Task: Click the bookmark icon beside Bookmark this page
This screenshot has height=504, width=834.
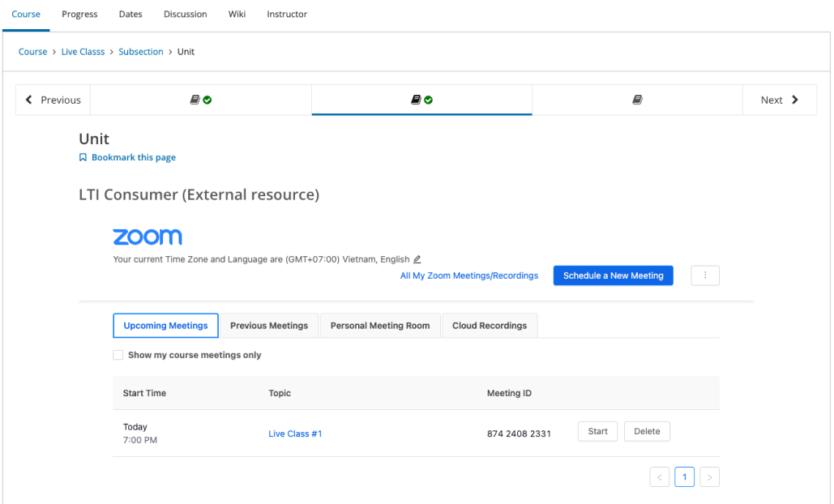Action: (x=83, y=158)
